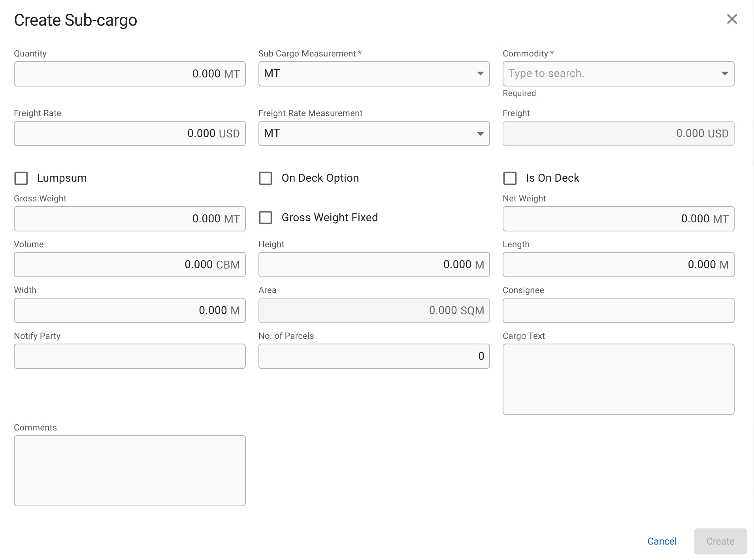Select the Gross Weight input

click(x=130, y=219)
